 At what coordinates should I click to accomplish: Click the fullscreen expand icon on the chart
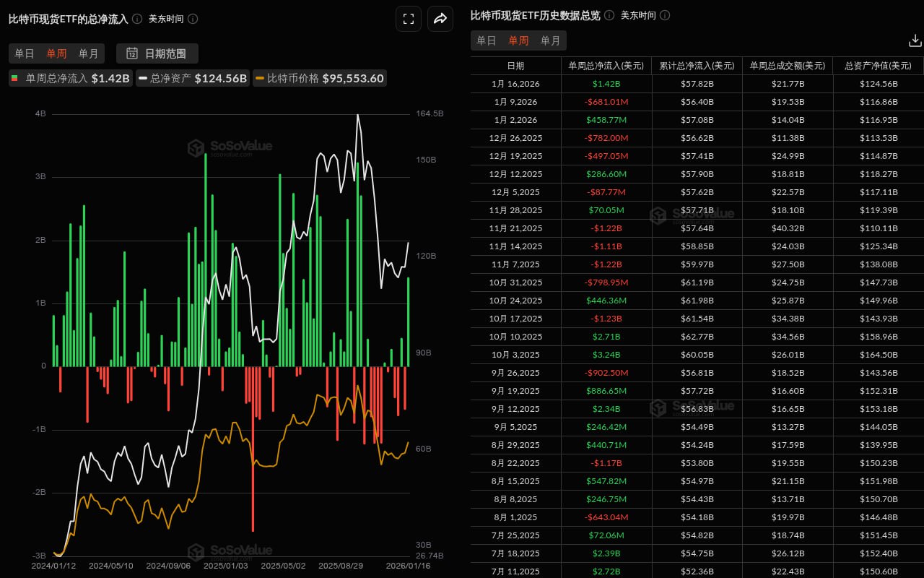409,19
